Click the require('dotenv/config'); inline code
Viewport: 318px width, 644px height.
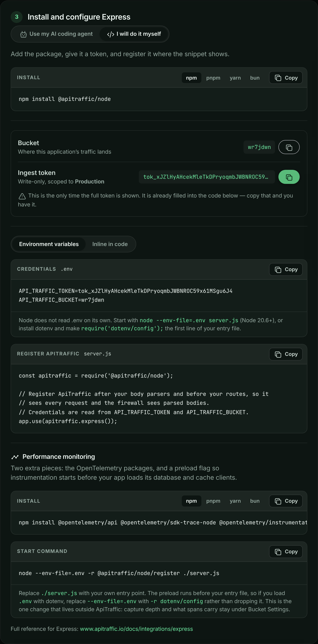(x=122, y=329)
